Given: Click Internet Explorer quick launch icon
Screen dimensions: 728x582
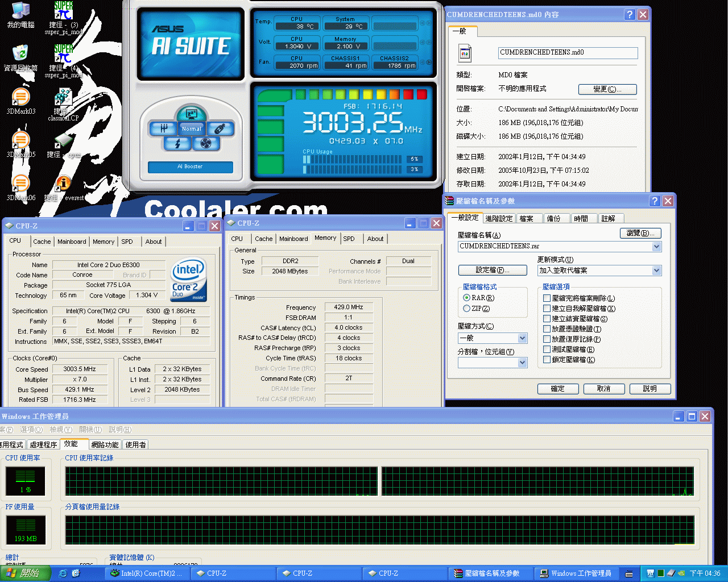Looking at the screenshot, I should click(x=63, y=573).
